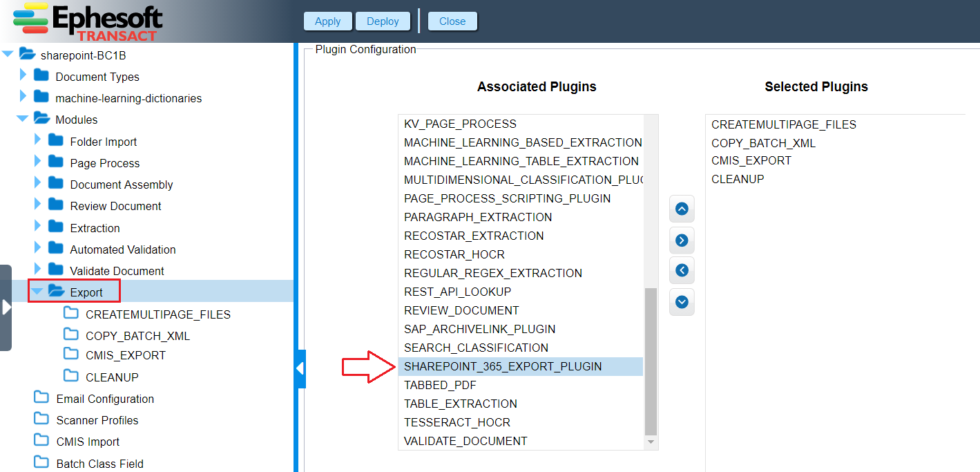Select CMIS_EXPORT in Selected Plugins list
The width and height of the screenshot is (980, 472).
pyautogui.click(x=751, y=160)
